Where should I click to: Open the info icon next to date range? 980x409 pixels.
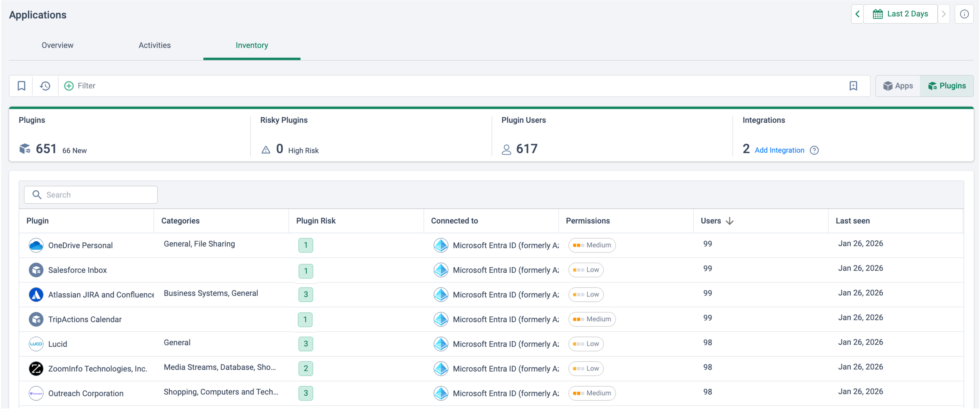coord(964,14)
